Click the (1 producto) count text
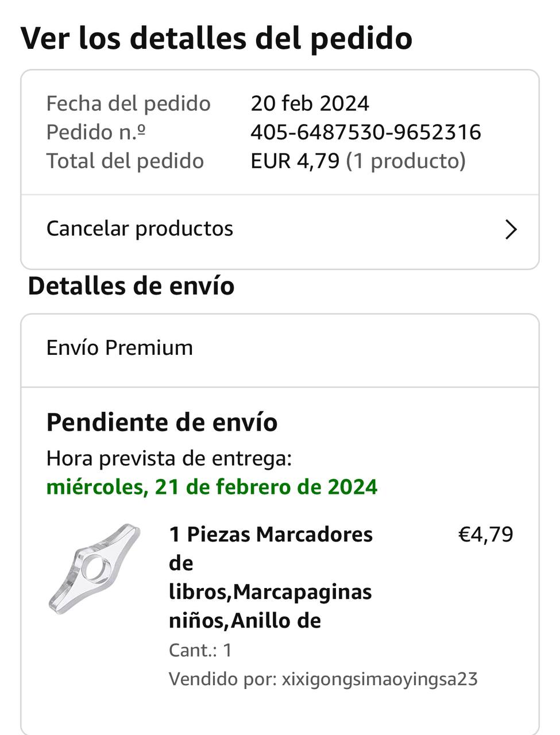Viewport: 560px width, 735px height. click(405, 161)
